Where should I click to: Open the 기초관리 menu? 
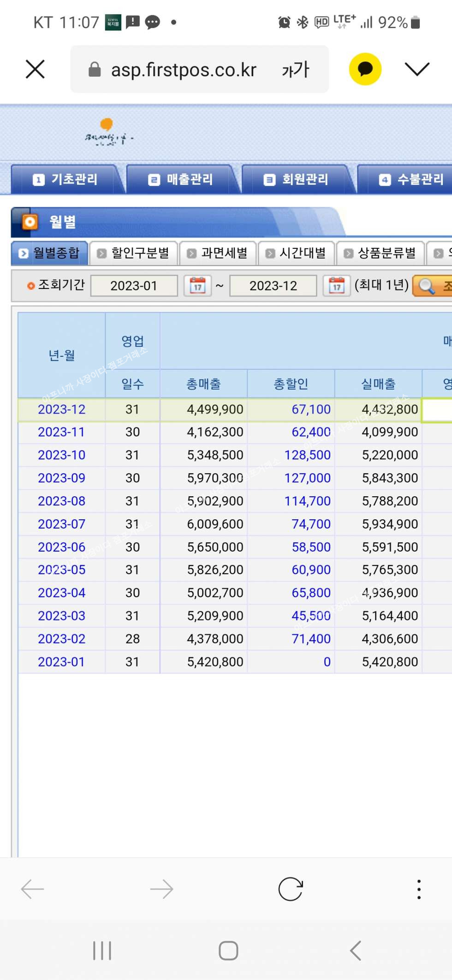pos(65,179)
